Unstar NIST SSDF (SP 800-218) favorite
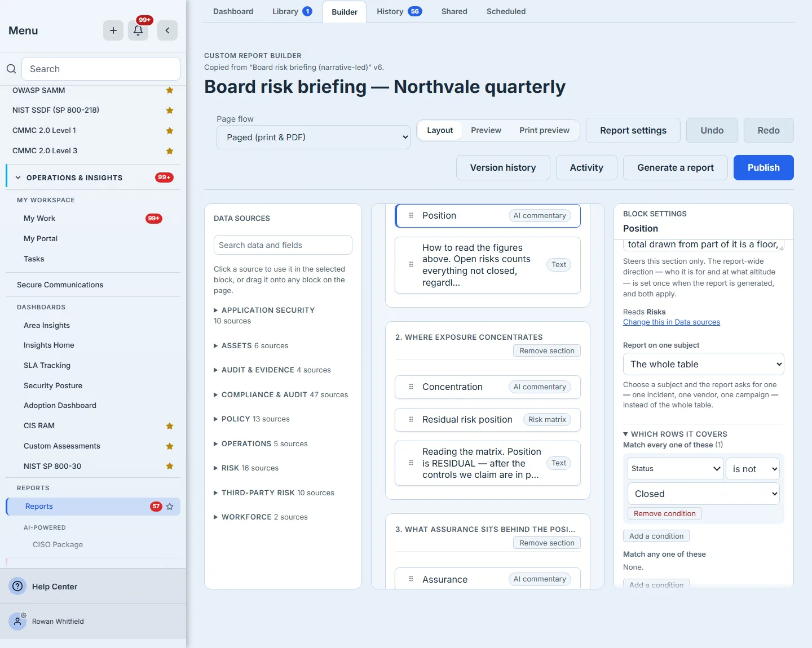This screenshot has width=812, height=648. [x=170, y=110]
